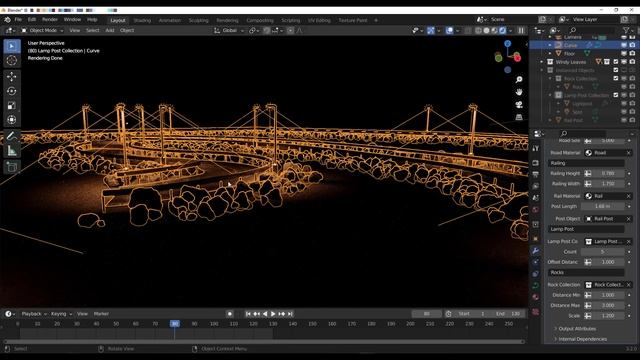Hide Floor object in viewport

click(x=624, y=53)
